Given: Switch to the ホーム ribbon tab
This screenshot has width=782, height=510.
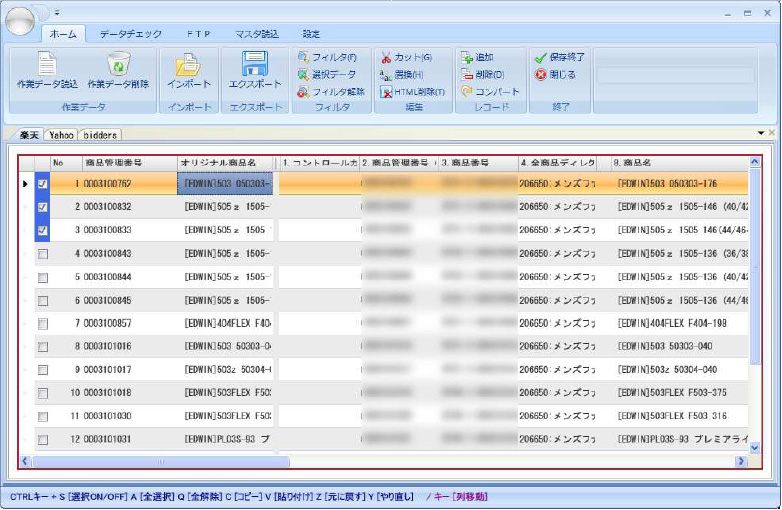Looking at the screenshot, I should [63, 34].
